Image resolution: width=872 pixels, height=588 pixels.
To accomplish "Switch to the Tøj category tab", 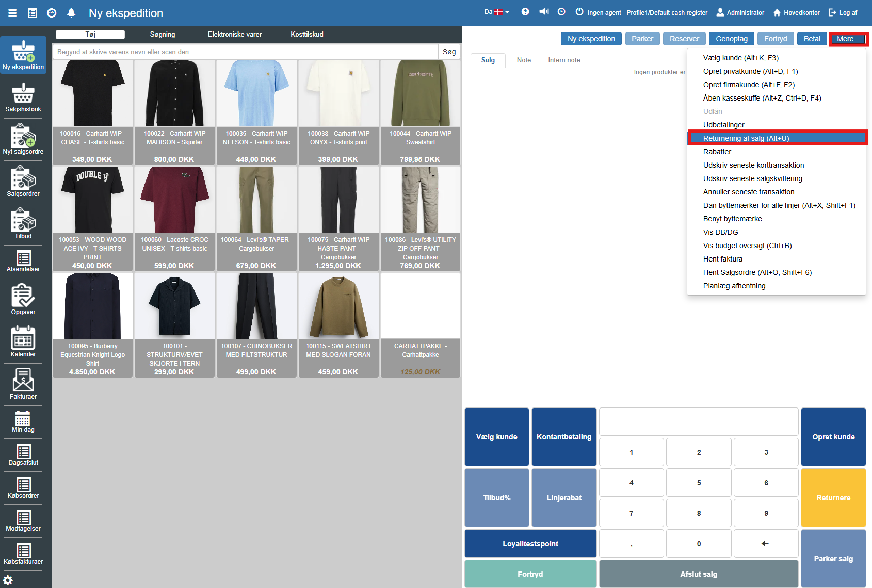I will (90, 35).
